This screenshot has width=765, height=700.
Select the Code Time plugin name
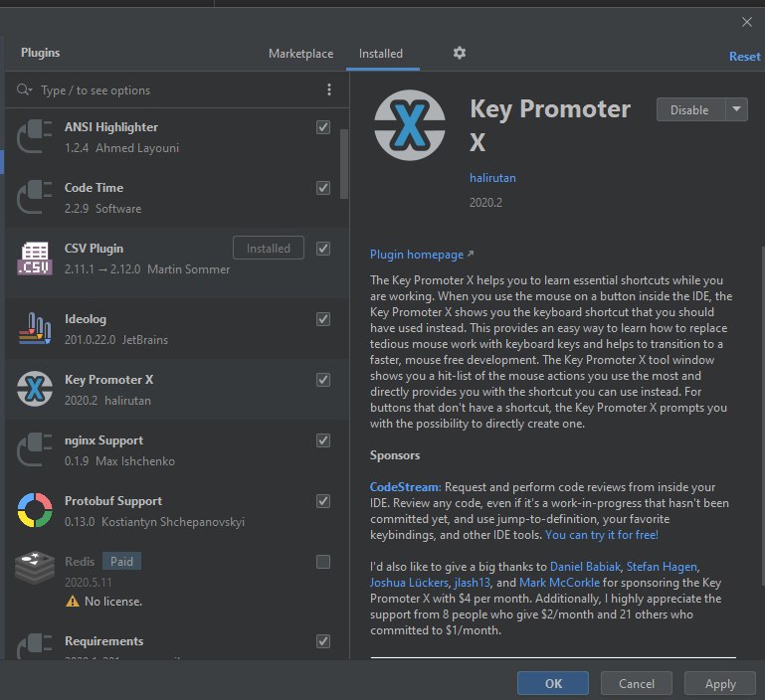click(94, 188)
